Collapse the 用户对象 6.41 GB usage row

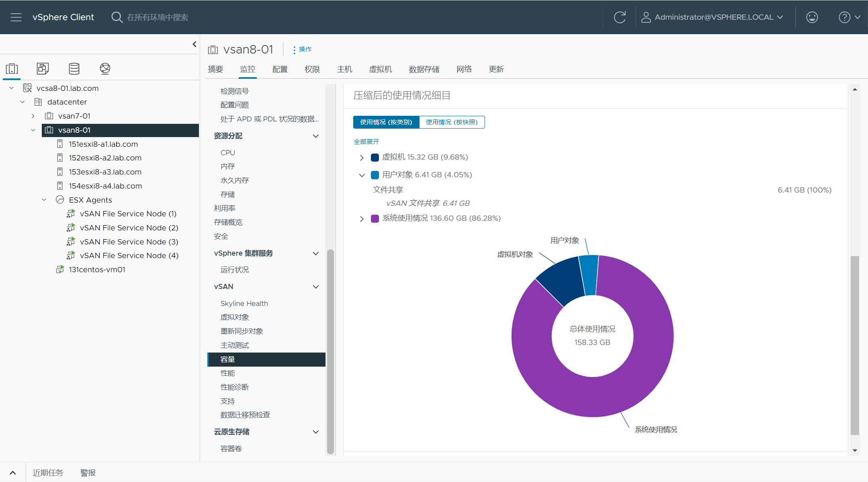pyautogui.click(x=362, y=175)
